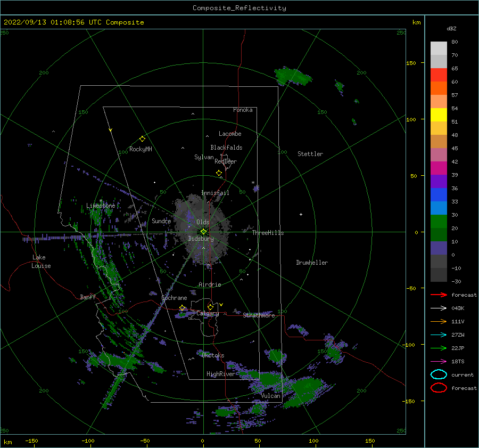Click the Cochrane label
The image size is (479, 448).
174,298
